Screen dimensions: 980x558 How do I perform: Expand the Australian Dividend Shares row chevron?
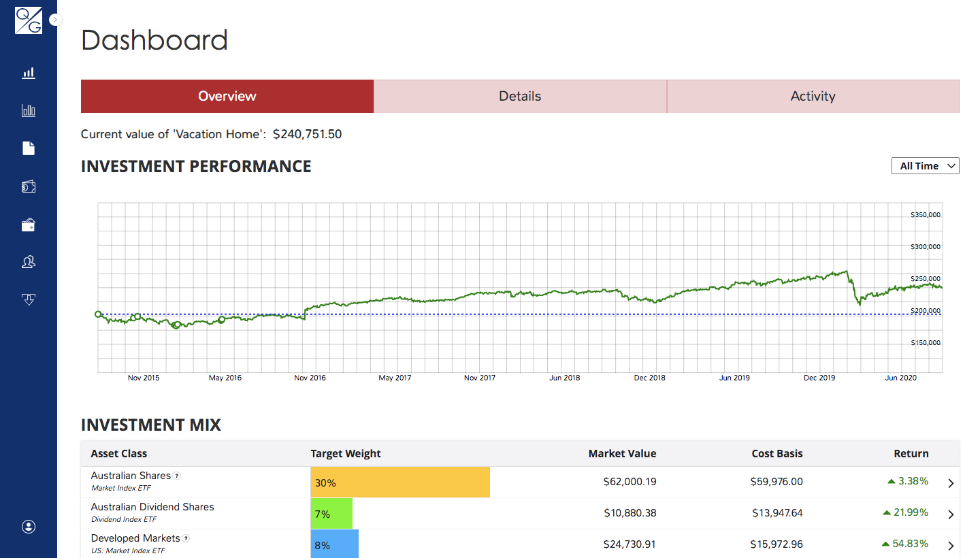pos(951,514)
